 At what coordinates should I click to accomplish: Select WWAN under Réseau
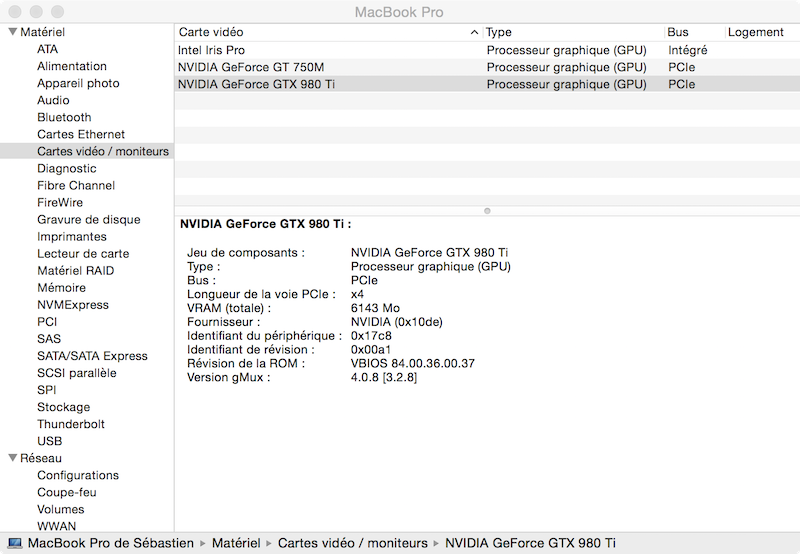click(x=57, y=526)
